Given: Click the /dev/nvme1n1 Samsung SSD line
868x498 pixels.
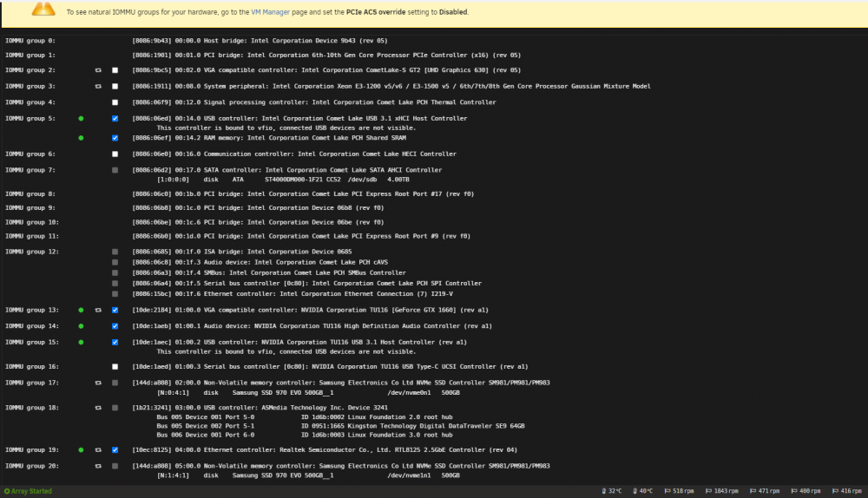Looking at the screenshot, I should tap(308, 475).
